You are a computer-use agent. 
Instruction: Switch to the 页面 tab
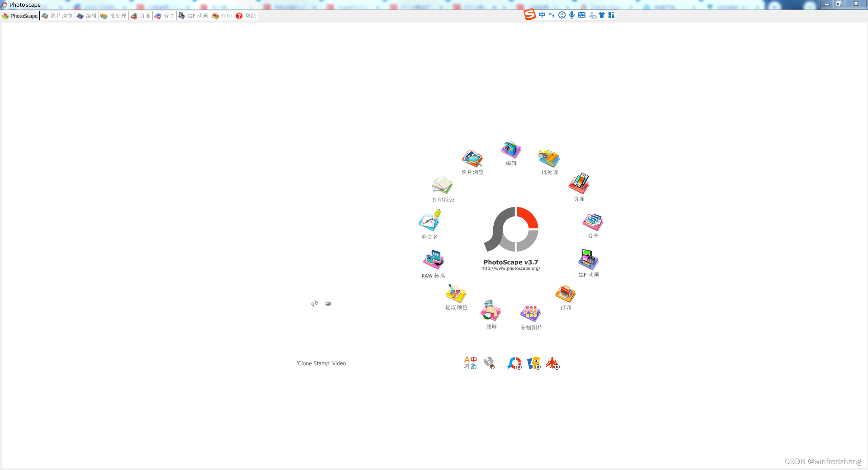click(141, 16)
